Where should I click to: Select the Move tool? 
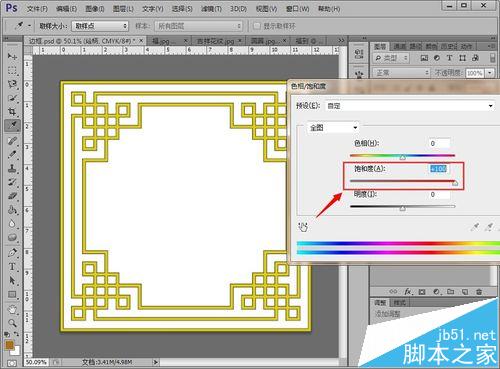tap(12, 56)
